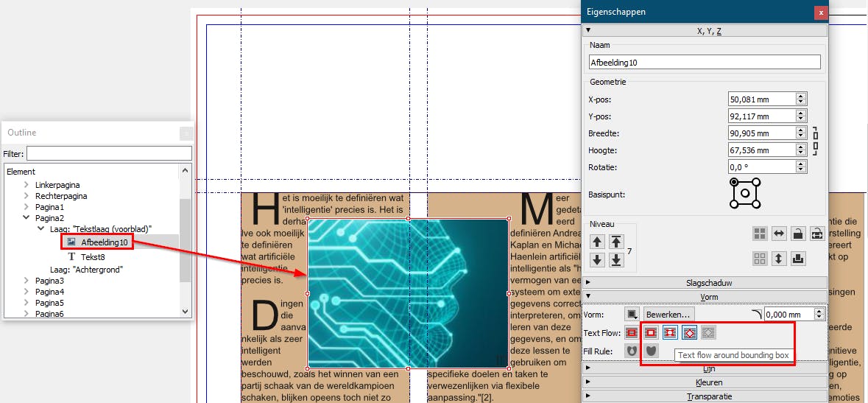This screenshot has width=868, height=403.
Task: Expand the Kleuren section
Action: pos(705,382)
